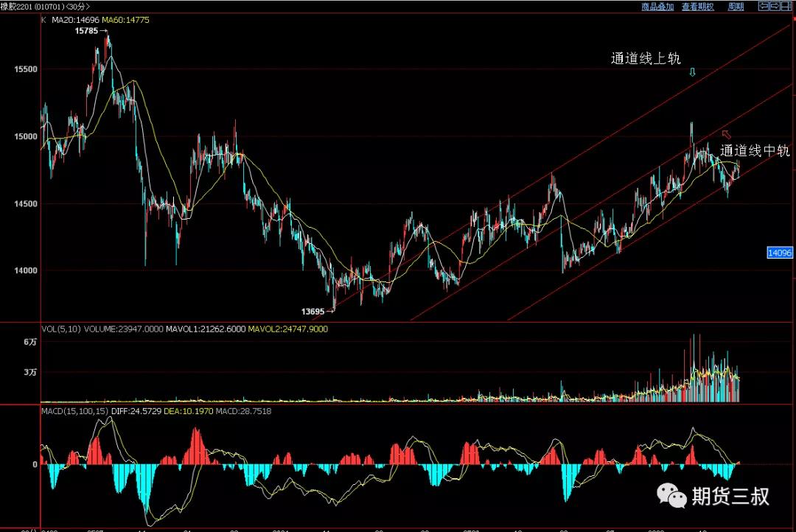Click the 橡胶2201 (010701) contract title
Image resolution: width=796 pixels, height=532 pixels.
pos(32,7)
